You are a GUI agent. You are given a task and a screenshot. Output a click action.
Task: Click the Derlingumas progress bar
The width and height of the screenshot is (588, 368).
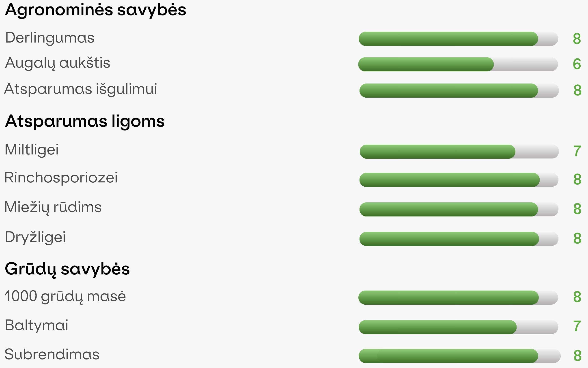pyautogui.click(x=458, y=39)
